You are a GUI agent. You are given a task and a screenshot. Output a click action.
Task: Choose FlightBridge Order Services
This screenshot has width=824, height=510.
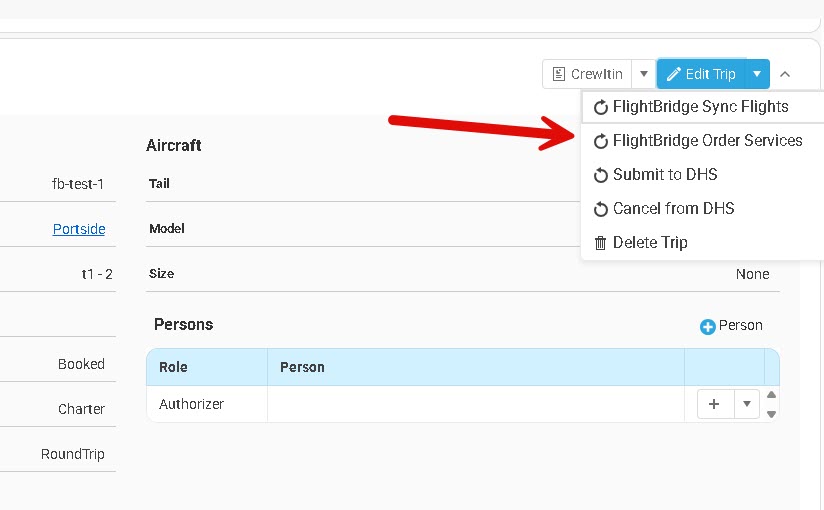pos(707,141)
